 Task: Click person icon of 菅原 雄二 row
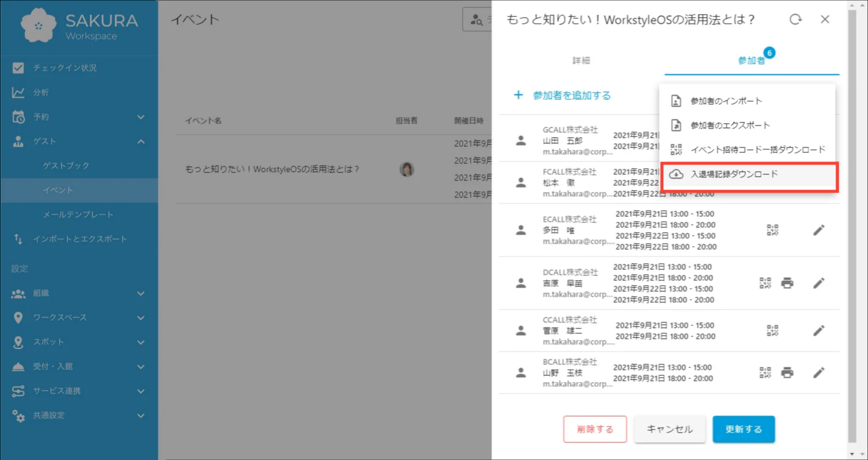coord(521,330)
